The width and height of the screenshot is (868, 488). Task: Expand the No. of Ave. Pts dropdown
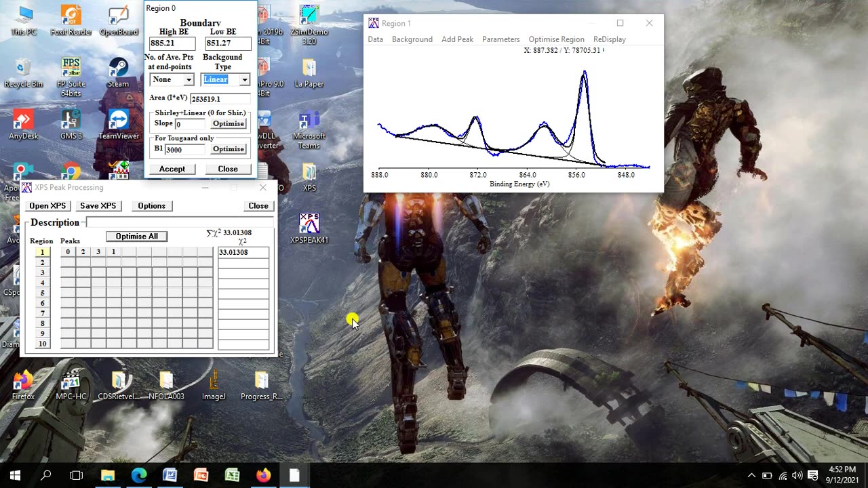click(189, 80)
